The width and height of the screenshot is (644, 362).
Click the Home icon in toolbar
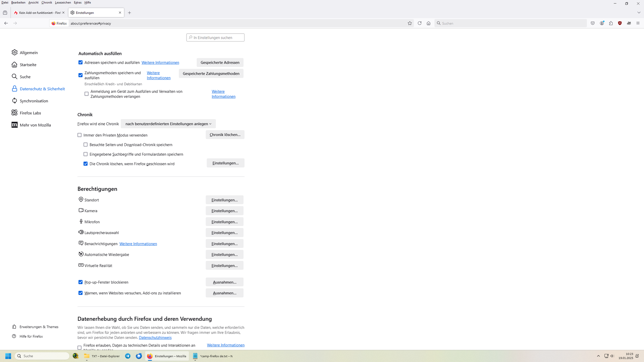click(x=428, y=23)
